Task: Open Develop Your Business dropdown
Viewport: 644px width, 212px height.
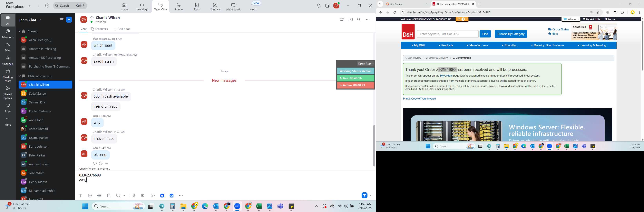Action: point(548,46)
